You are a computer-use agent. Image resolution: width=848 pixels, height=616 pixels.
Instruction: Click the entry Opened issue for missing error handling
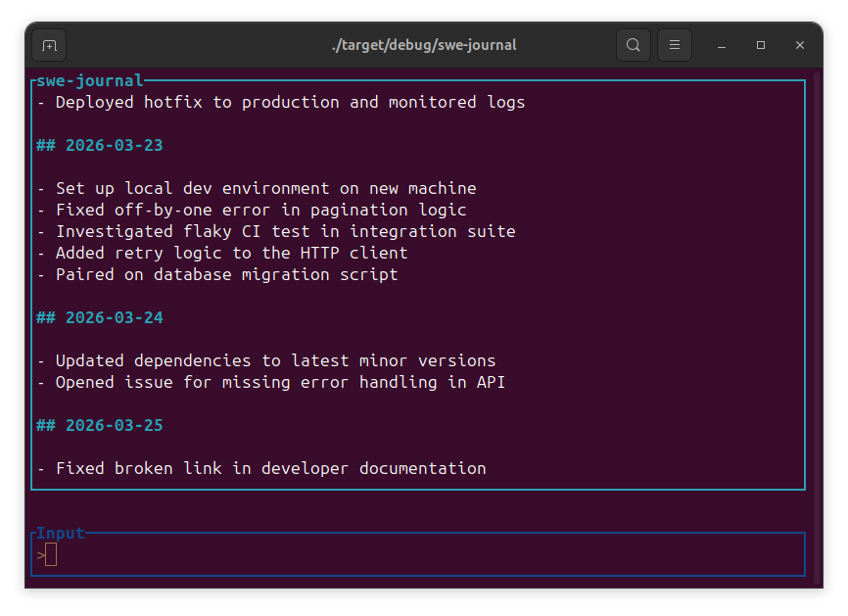(x=271, y=382)
